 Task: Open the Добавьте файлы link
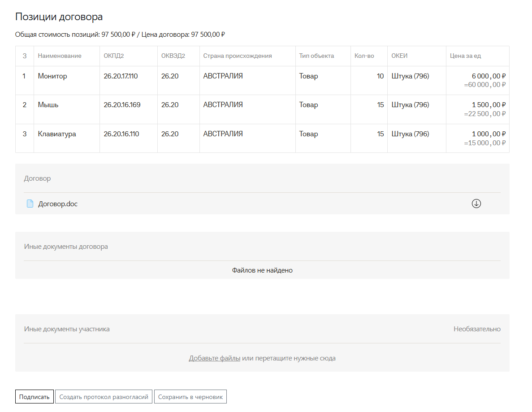pos(214,358)
